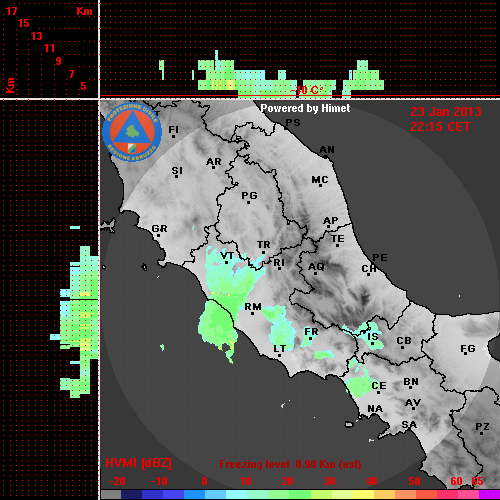The image size is (500, 500).
Task: Click the PG city label
Action: [x=249, y=195]
